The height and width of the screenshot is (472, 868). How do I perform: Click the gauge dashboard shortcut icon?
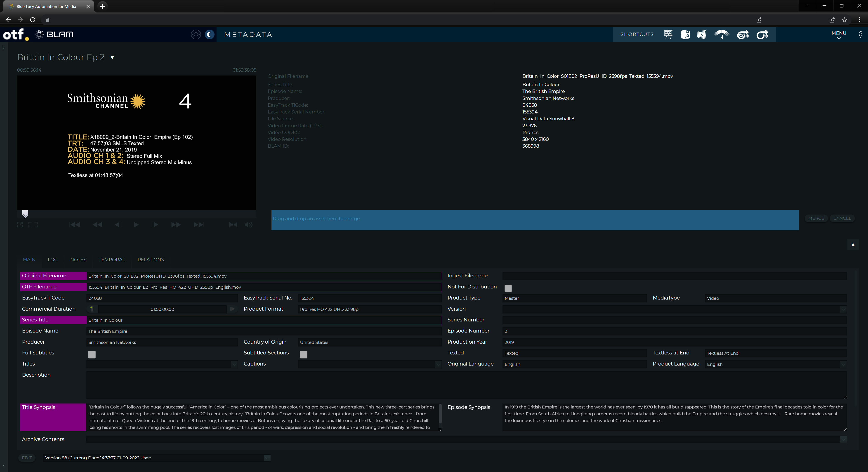point(722,34)
